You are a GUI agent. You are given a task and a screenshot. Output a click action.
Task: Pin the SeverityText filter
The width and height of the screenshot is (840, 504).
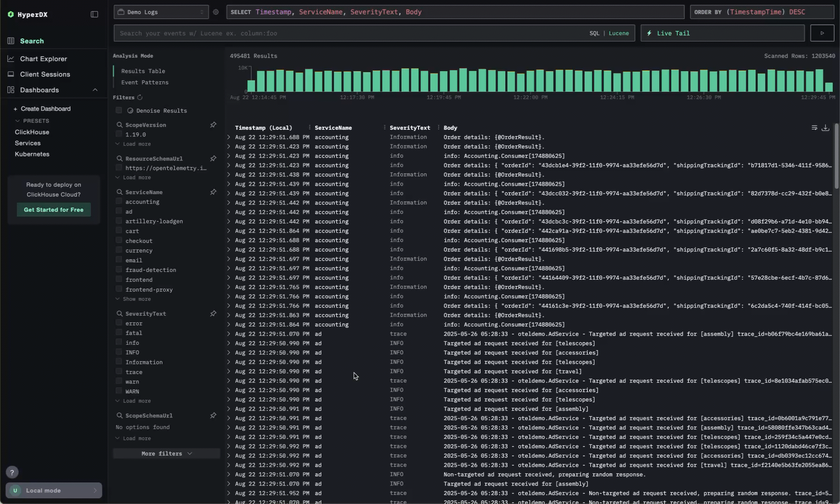(x=213, y=313)
